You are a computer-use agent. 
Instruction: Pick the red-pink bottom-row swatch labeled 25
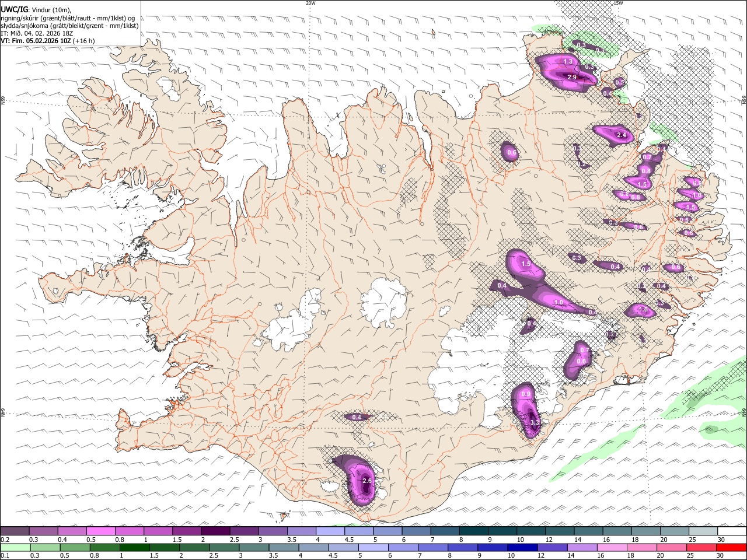click(x=701, y=547)
